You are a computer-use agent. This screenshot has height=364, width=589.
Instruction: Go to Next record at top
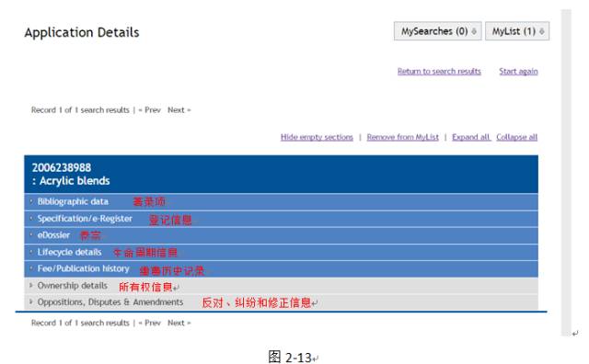click(x=179, y=110)
